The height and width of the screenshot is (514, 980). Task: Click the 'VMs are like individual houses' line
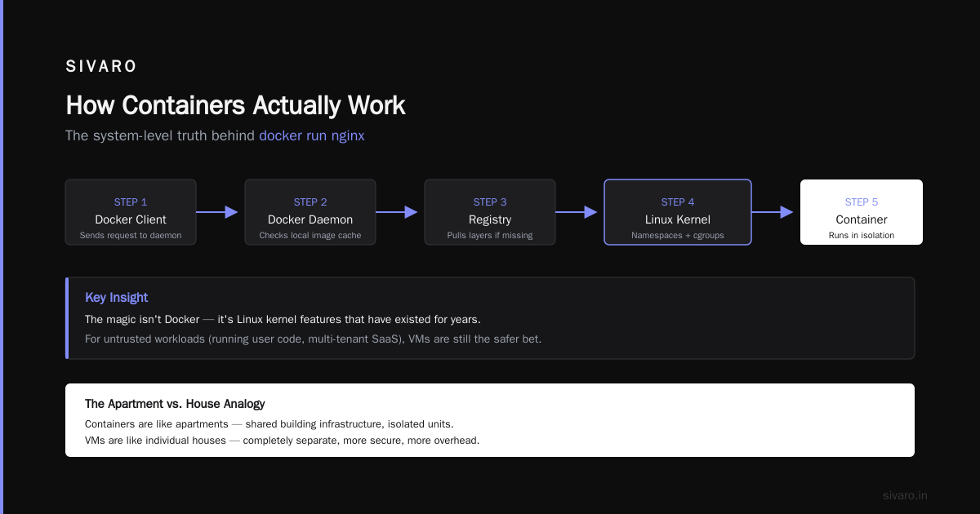tap(282, 441)
